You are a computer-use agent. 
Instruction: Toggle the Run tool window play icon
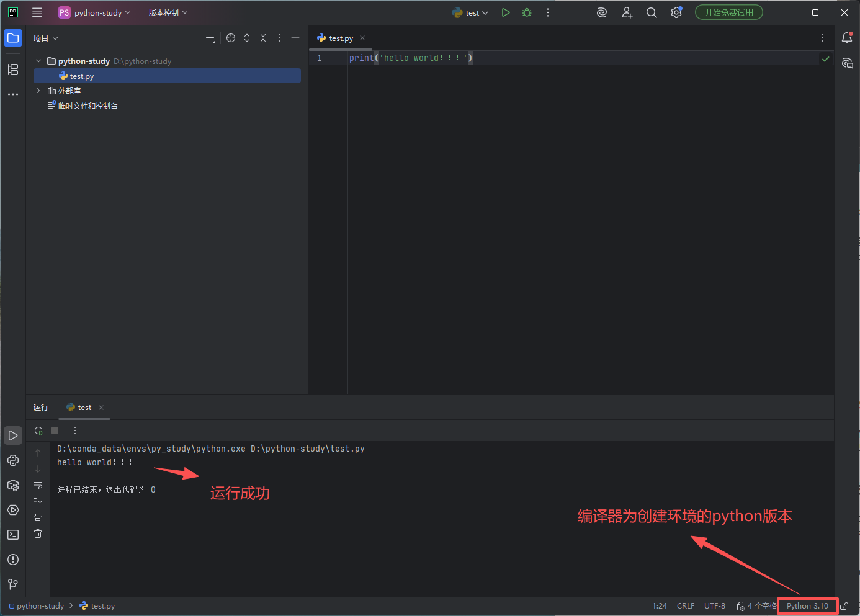(x=13, y=435)
